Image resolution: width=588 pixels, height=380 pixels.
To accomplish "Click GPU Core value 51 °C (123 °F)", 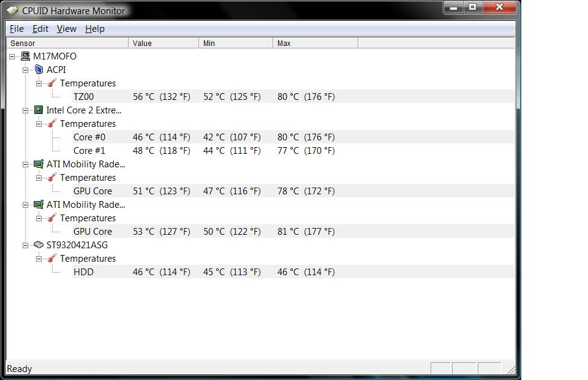I will [162, 191].
